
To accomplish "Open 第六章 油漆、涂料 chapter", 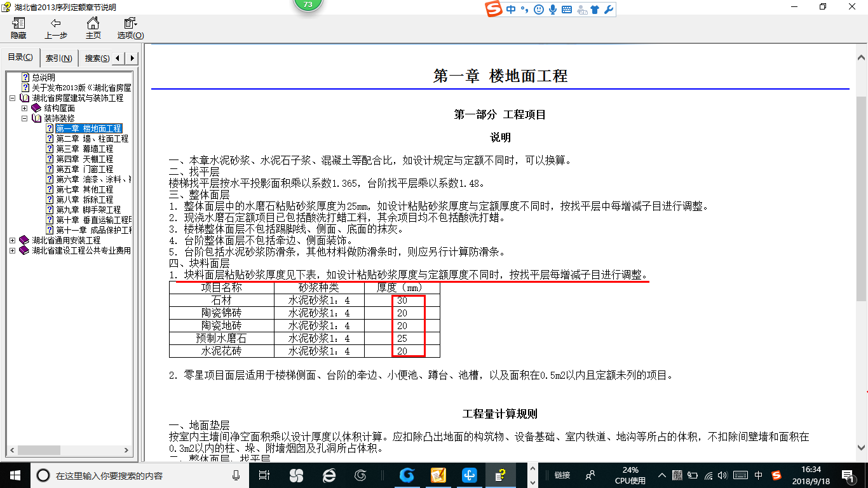I will coord(93,179).
